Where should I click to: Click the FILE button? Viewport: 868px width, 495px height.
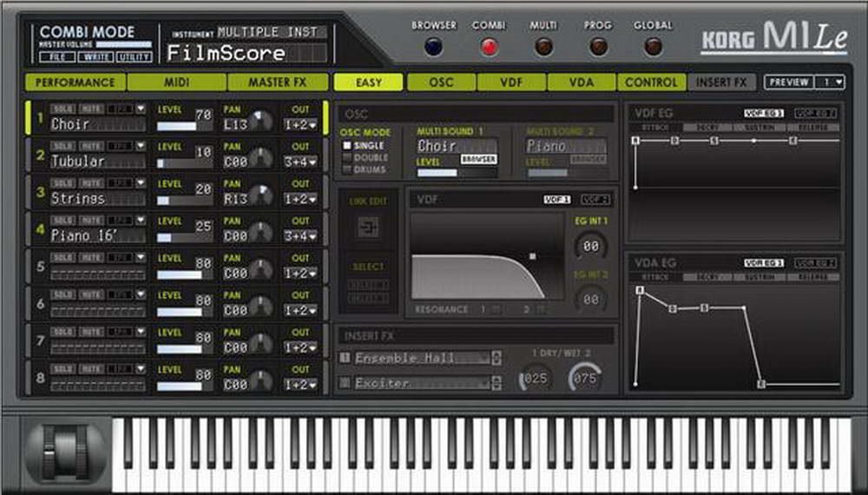coord(57,57)
